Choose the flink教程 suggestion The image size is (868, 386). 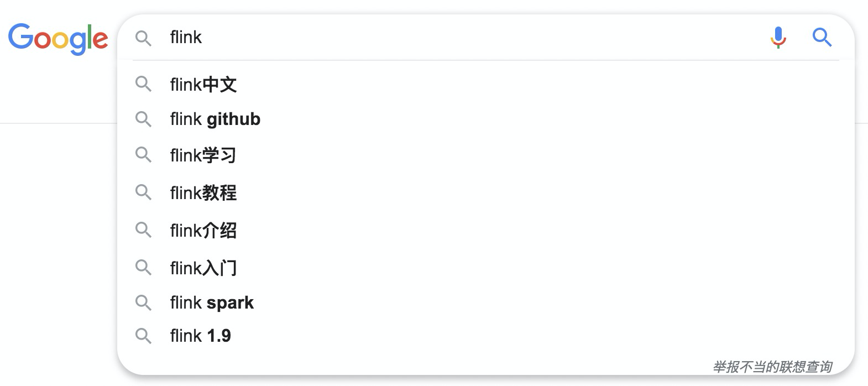coord(203,193)
